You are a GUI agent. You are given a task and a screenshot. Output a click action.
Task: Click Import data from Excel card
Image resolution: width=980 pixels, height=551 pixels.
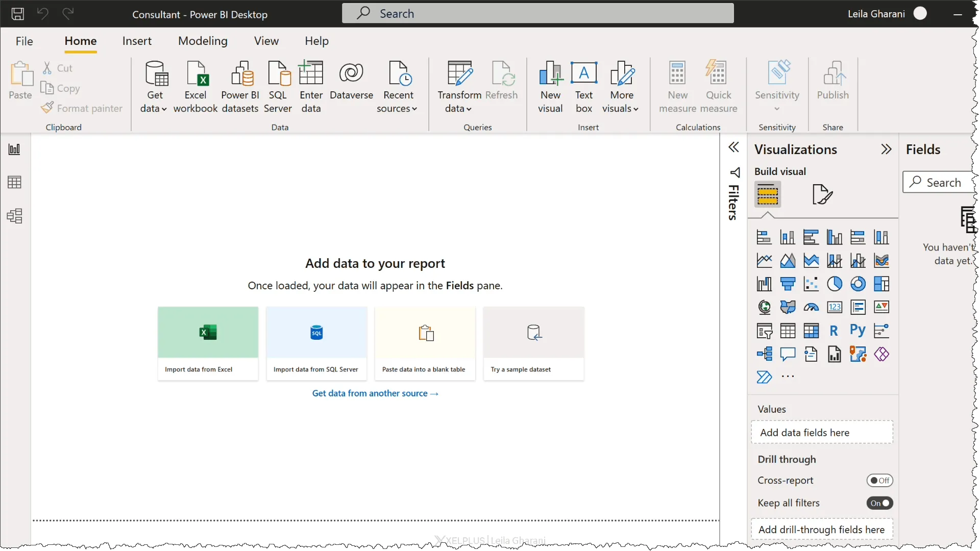point(208,343)
